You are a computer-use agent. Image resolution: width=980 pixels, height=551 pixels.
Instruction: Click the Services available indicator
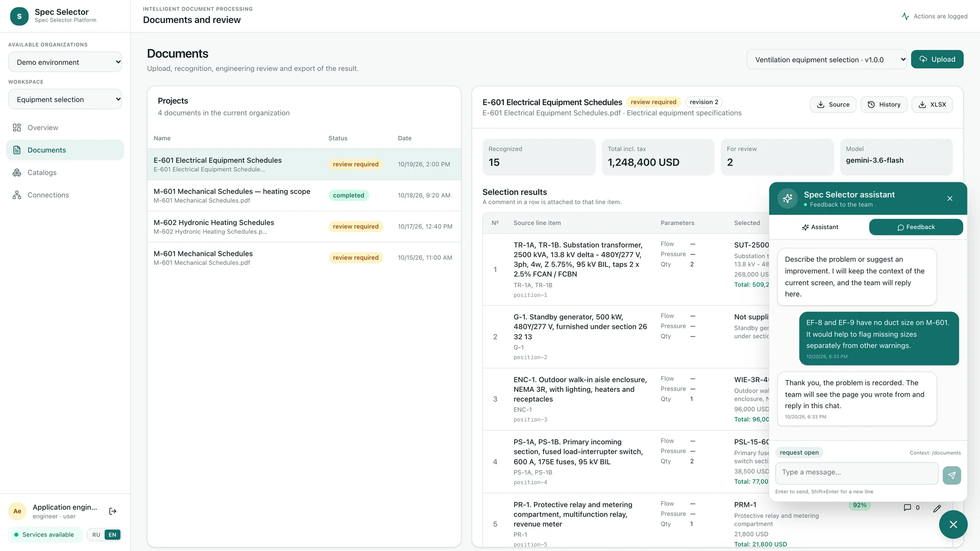tap(45, 535)
